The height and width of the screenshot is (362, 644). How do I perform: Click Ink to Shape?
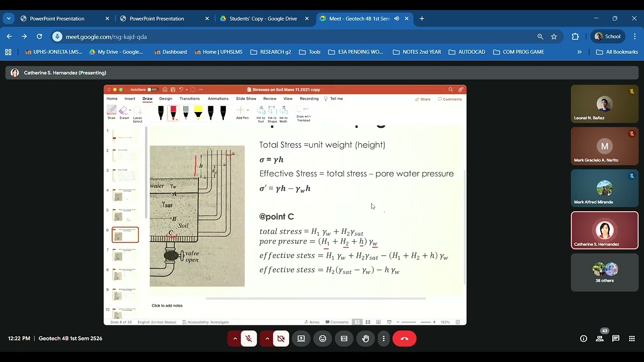pos(272,114)
